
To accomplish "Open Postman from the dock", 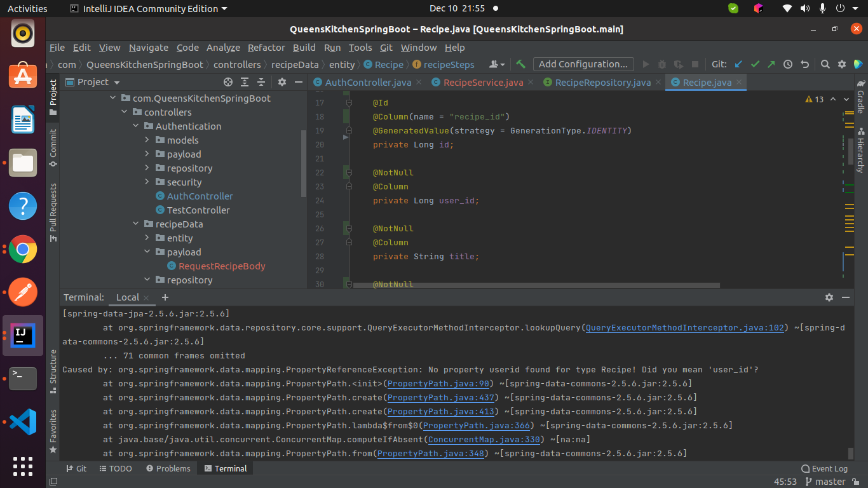I will tap(23, 292).
